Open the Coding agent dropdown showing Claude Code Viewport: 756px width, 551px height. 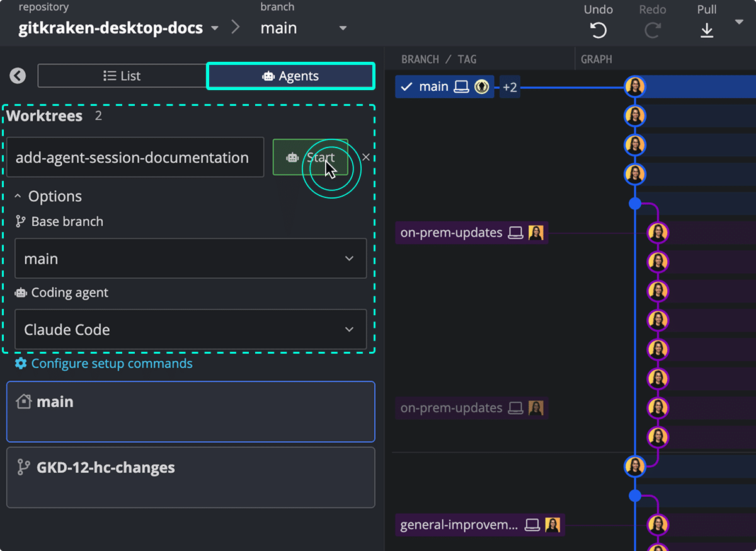190,329
